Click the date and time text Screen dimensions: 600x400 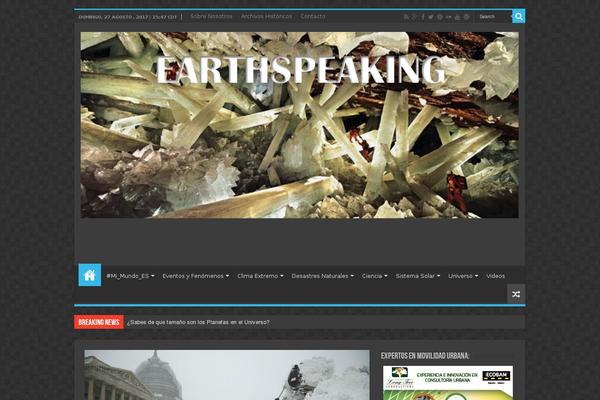point(128,17)
